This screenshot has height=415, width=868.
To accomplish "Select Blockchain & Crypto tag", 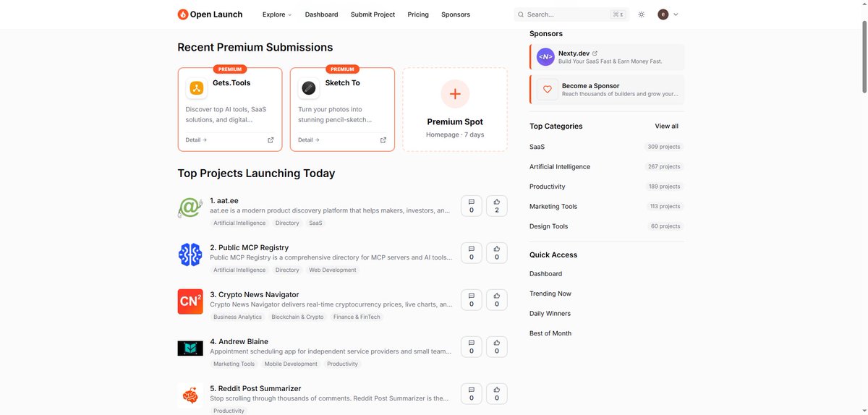I will pyautogui.click(x=297, y=317).
